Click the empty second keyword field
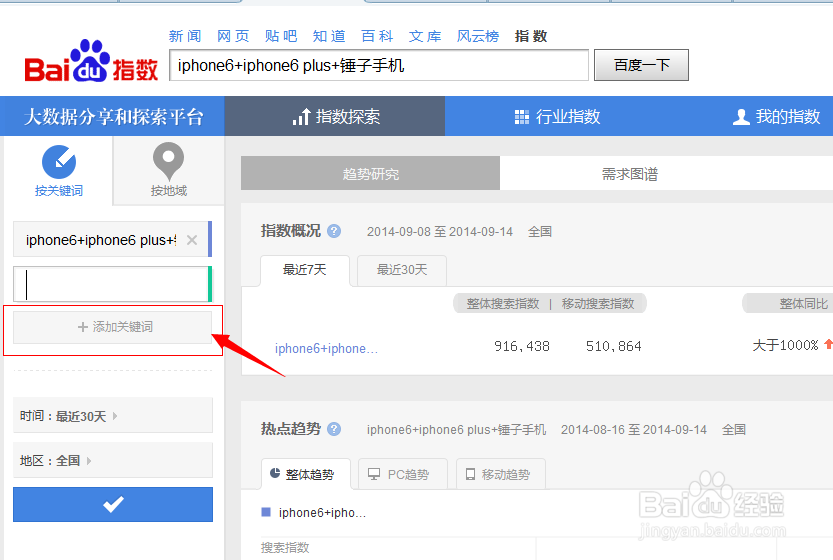833x560 pixels. tap(113, 284)
